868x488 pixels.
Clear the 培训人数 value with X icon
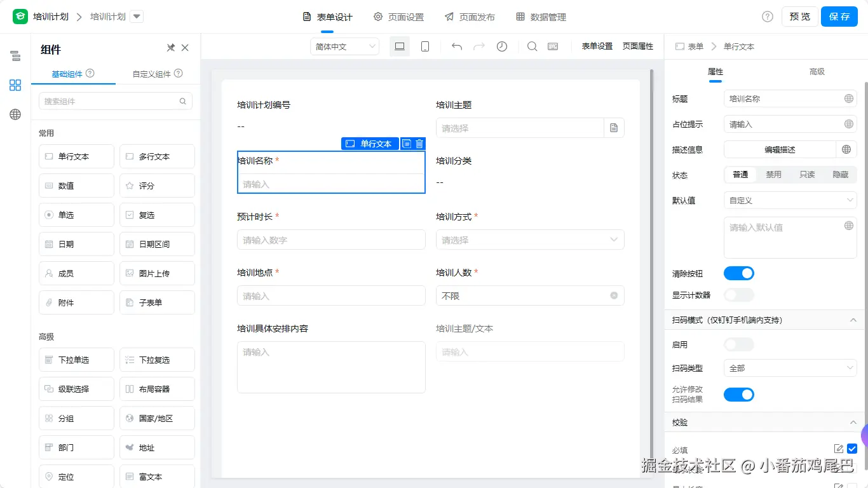[614, 295]
